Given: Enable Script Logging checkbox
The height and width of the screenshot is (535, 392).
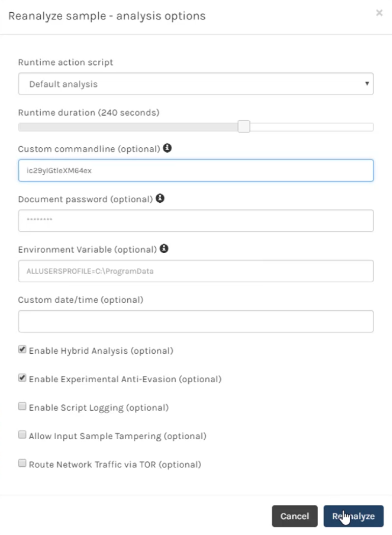Looking at the screenshot, I should [22, 406].
